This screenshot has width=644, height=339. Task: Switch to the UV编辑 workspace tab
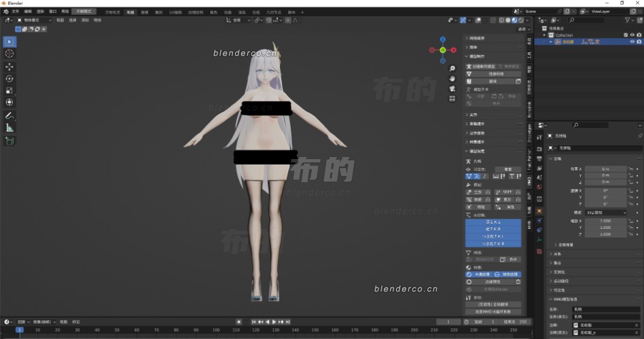click(x=175, y=12)
